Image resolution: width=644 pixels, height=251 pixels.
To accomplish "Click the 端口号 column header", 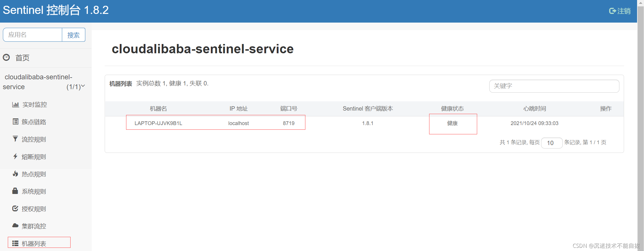I will point(289,109).
